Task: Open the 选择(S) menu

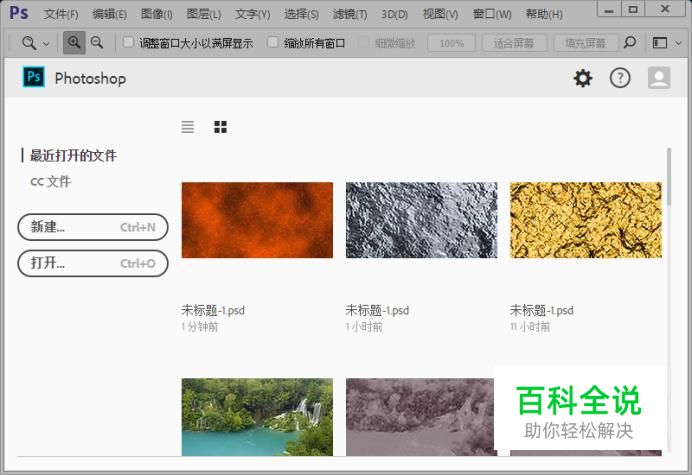Action: point(301,14)
